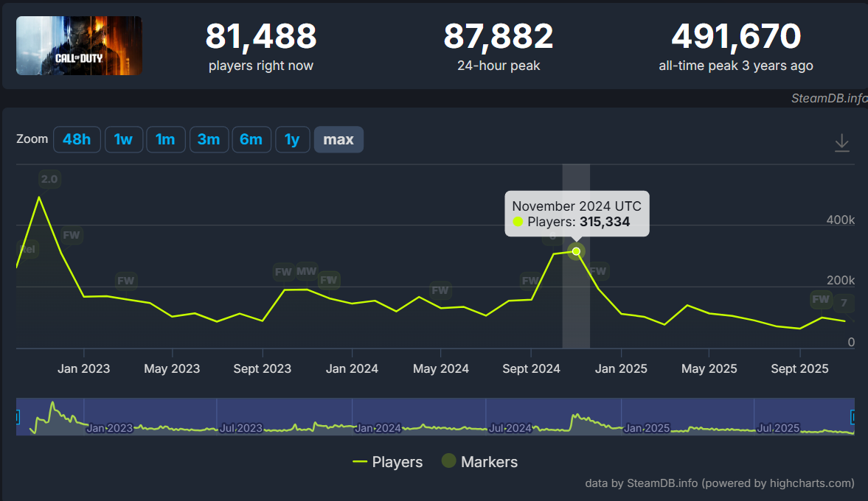Click the 7 marker near chart end
868x501 pixels.
tap(844, 303)
